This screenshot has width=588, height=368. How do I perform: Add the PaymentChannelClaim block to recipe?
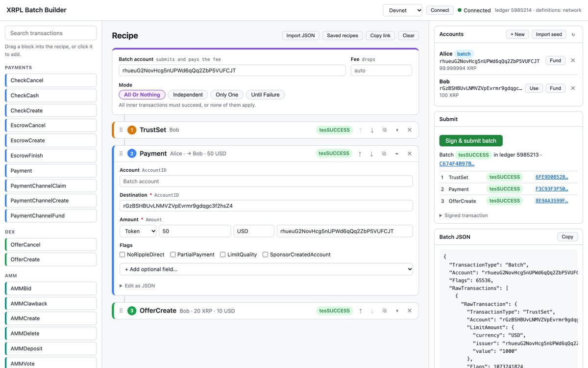coord(50,185)
